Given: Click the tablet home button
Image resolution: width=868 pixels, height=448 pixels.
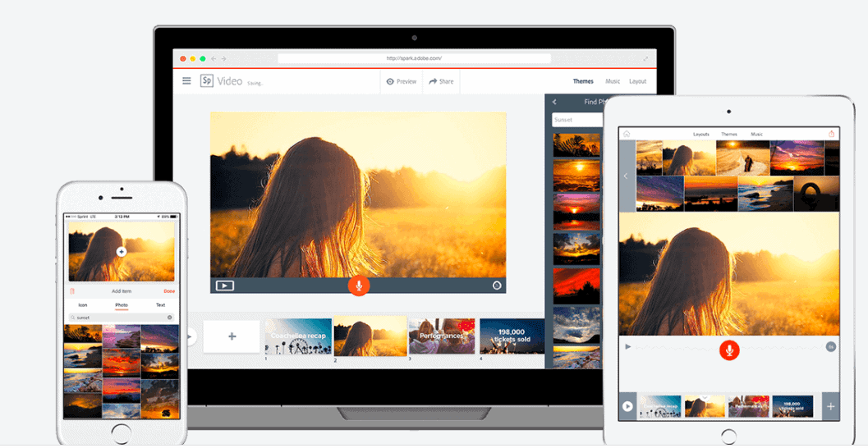Looking at the screenshot, I should [729, 437].
